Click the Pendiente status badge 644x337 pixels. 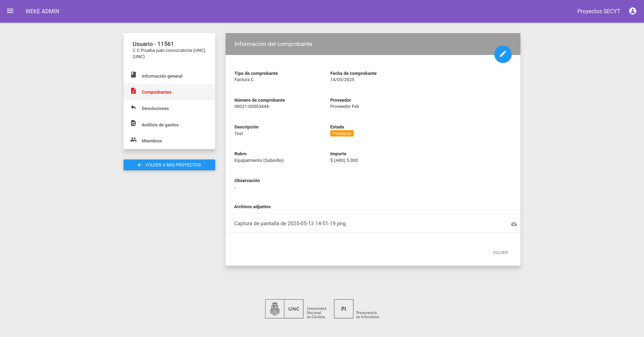pyautogui.click(x=342, y=133)
